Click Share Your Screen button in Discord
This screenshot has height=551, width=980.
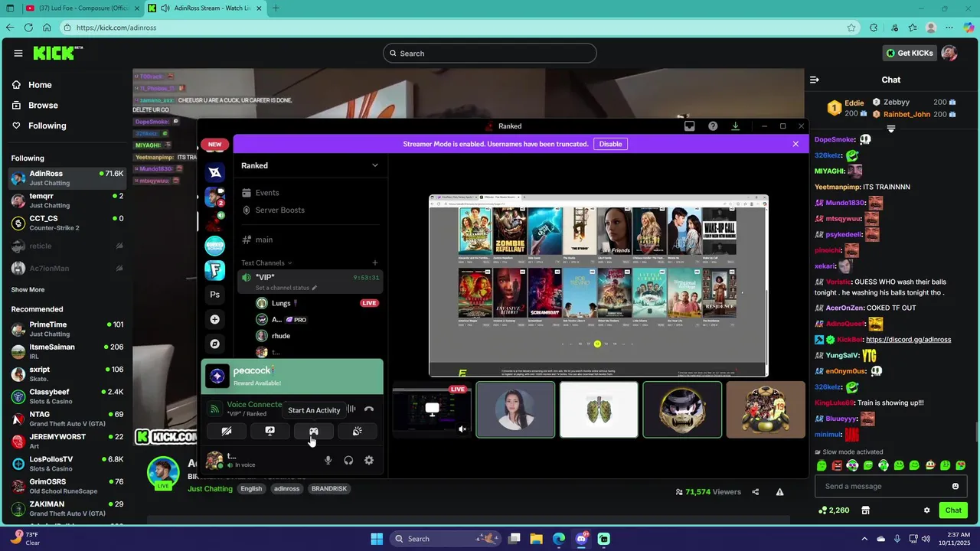[269, 432]
